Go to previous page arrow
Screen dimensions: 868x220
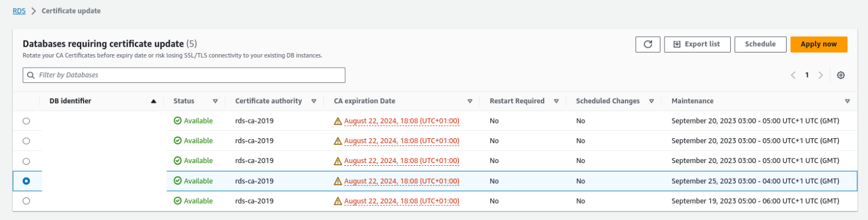coord(793,75)
